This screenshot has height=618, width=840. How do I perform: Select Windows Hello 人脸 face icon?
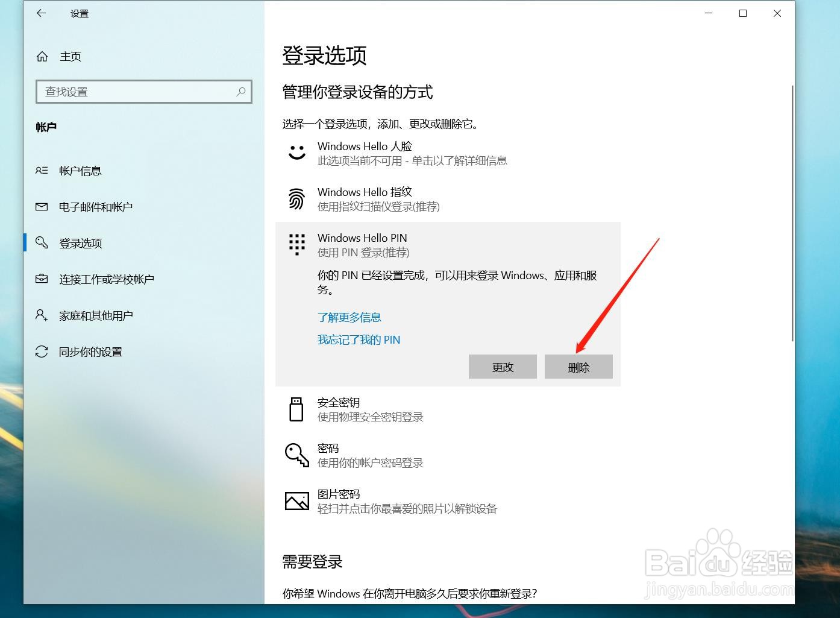coord(296,153)
